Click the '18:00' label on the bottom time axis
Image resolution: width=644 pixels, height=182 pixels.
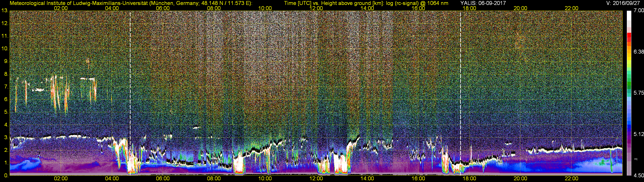click(469, 179)
